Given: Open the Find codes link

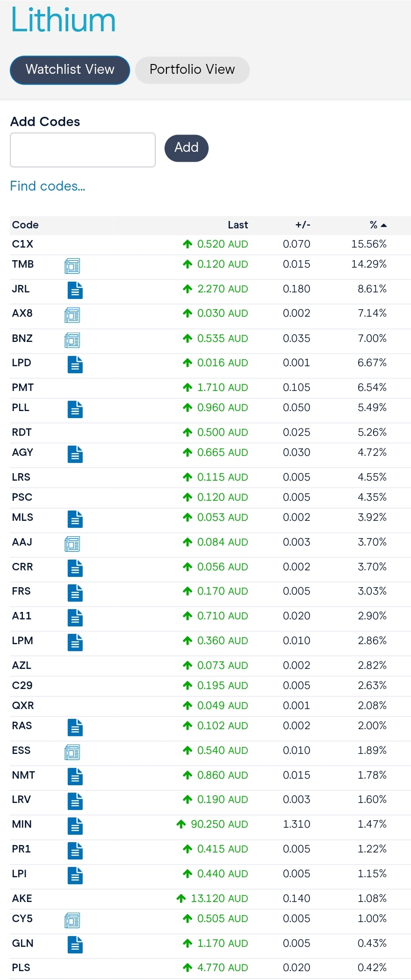Looking at the screenshot, I should 48,186.
